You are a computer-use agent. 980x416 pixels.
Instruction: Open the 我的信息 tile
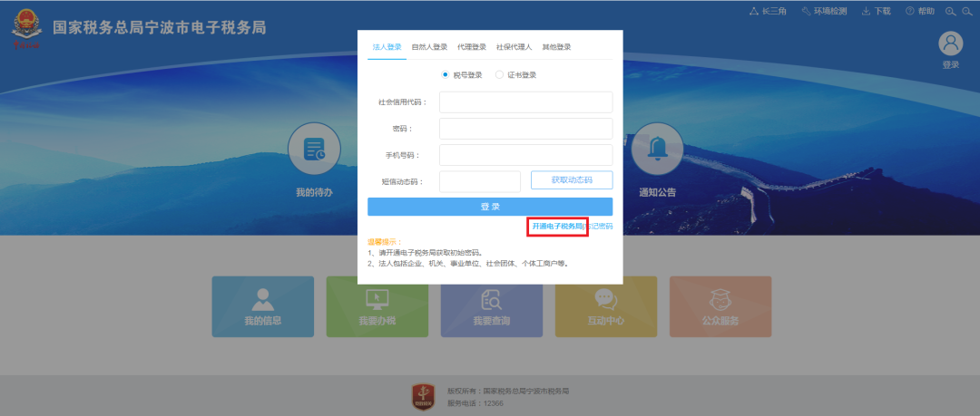[x=262, y=306]
